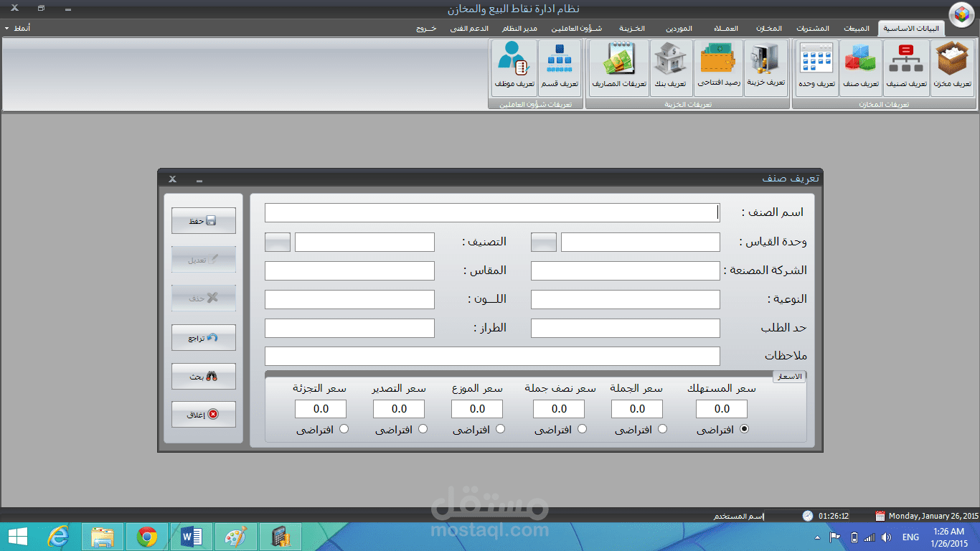Open تعريف مخزن (define warehouse) icon

click(953, 67)
